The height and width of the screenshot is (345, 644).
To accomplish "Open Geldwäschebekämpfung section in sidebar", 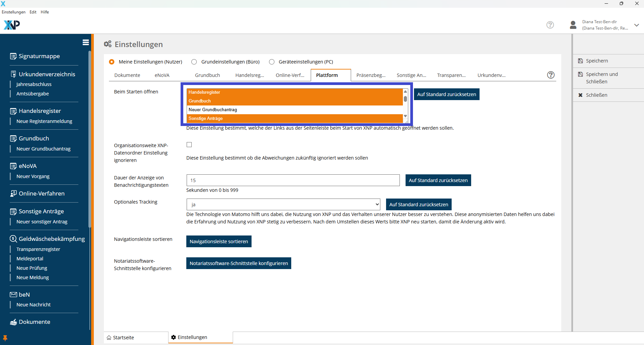I will pos(51,239).
